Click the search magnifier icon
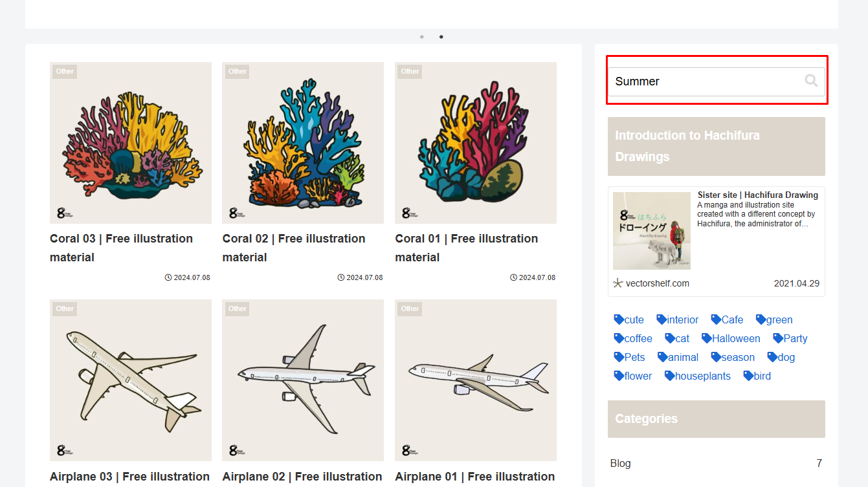 (811, 81)
